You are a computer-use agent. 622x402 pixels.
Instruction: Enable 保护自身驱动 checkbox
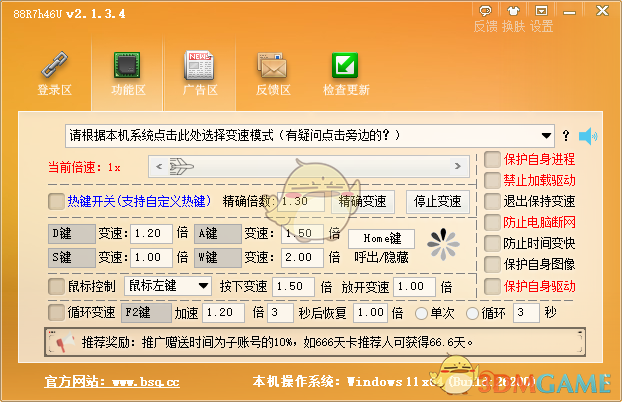[x=492, y=286]
